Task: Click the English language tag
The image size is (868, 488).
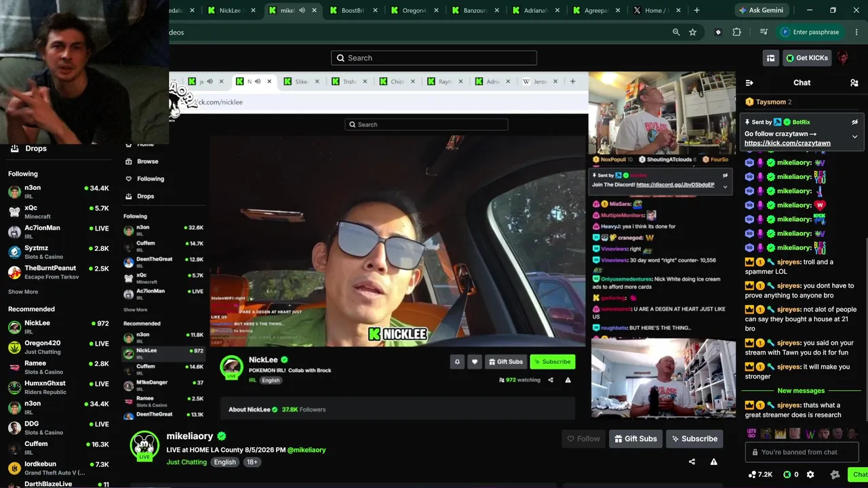Action: 225,462
